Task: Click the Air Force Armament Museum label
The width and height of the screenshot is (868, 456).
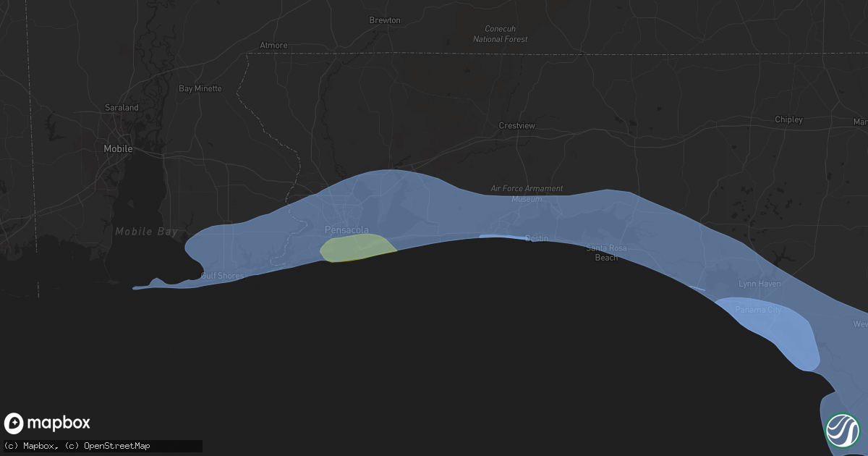Action: pos(527,193)
